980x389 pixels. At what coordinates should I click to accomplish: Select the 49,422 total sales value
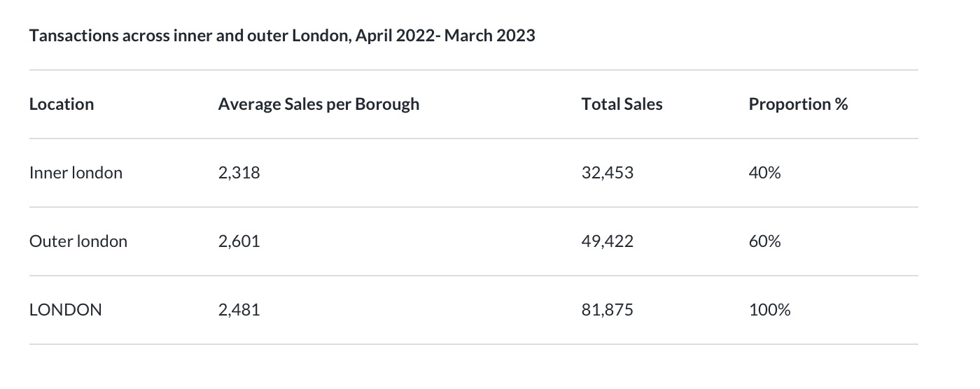click(x=607, y=241)
